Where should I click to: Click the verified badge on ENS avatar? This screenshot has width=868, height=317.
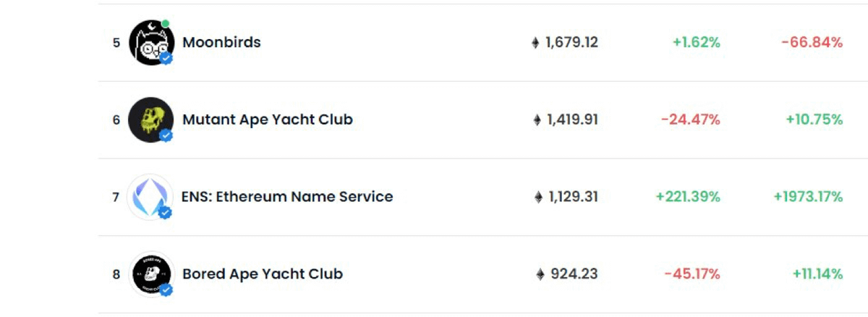coord(166,213)
